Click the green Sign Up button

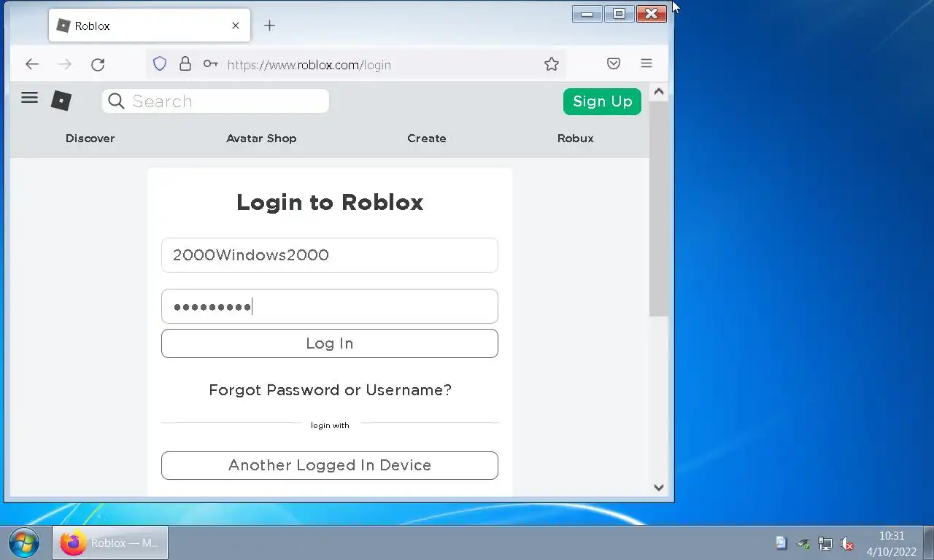point(602,101)
